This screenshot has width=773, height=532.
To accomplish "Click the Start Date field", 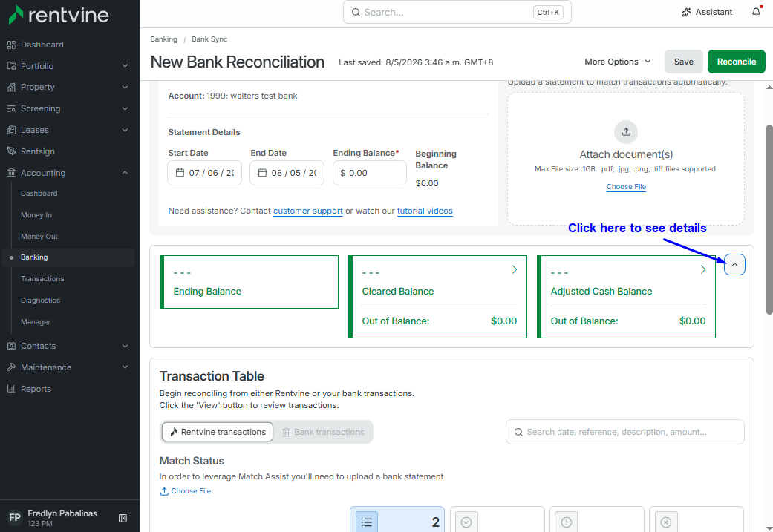I will (x=205, y=173).
